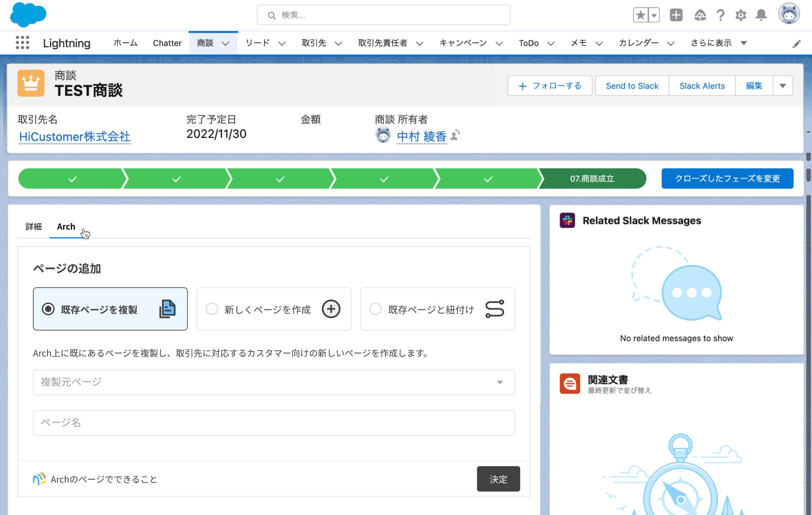The width and height of the screenshot is (812, 515).
Task: Open more actions dropdown next to 編集
Action: pos(782,86)
